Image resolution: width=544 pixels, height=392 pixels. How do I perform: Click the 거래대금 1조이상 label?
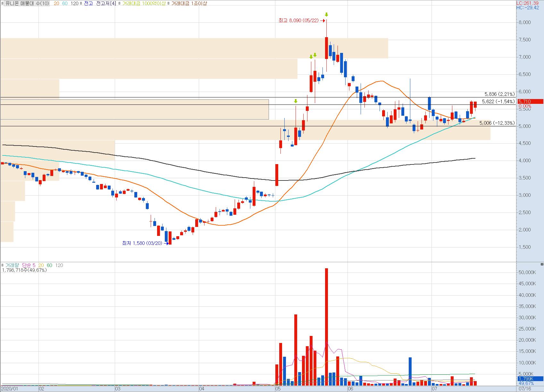(189, 3)
